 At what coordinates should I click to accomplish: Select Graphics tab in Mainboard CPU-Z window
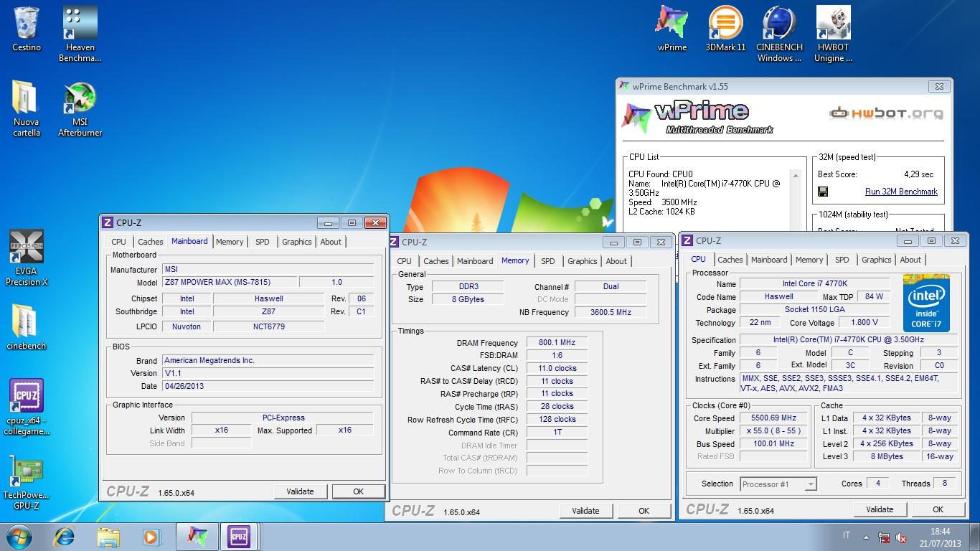click(x=297, y=242)
